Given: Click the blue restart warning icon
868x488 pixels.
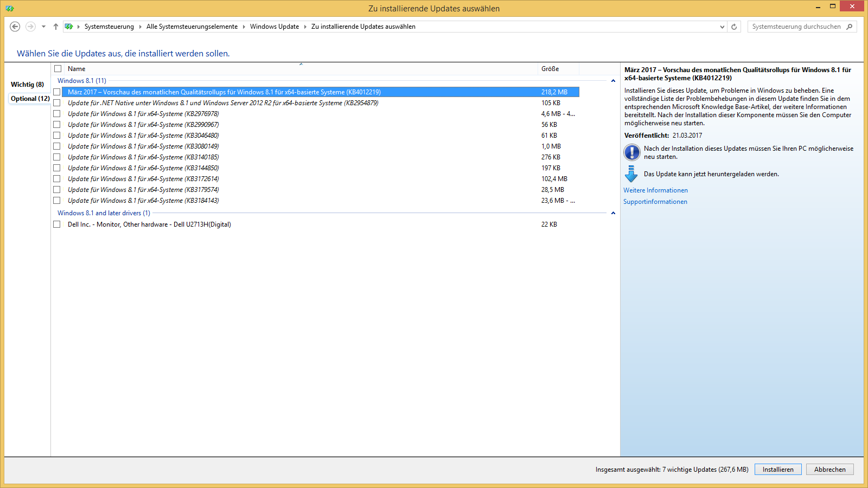Looking at the screenshot, I should click(x=632, y=152).
